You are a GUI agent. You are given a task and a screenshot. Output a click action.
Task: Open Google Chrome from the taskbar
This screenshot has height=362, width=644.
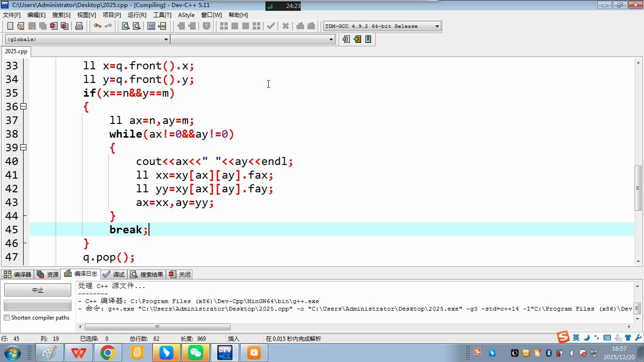click(x=108, y=353)
